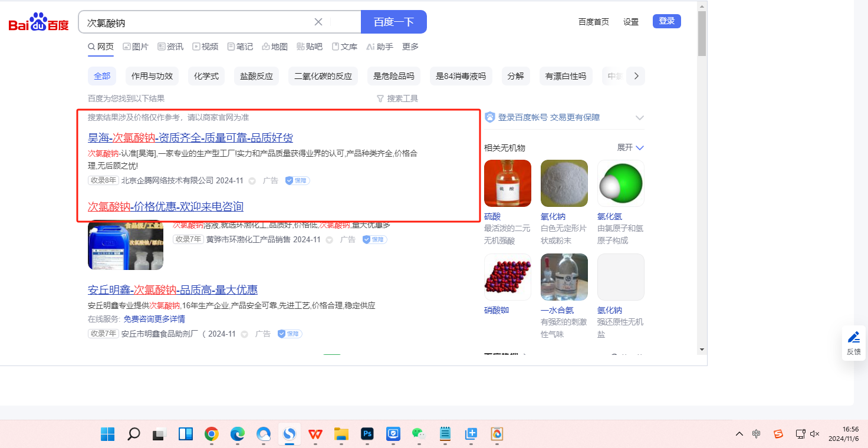Click the 免费咨询更多详情 link
Screen dimensions: 868x448
click(154, 319)
